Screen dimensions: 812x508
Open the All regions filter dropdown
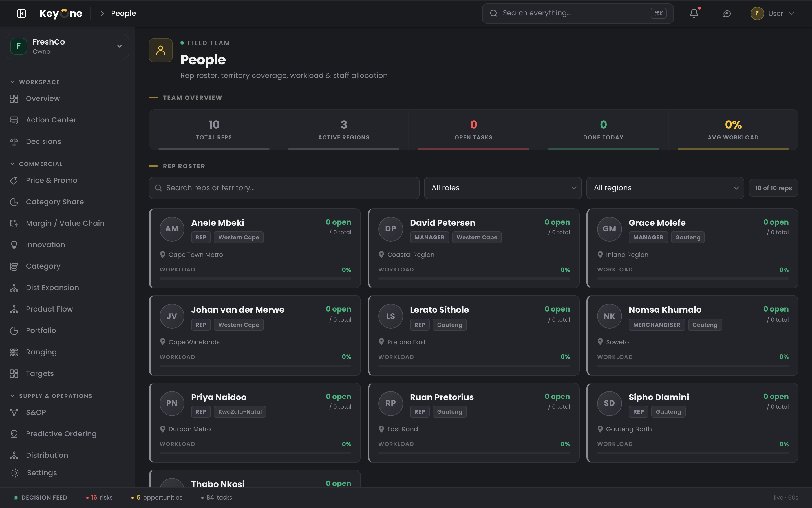[x=665, y=188]
